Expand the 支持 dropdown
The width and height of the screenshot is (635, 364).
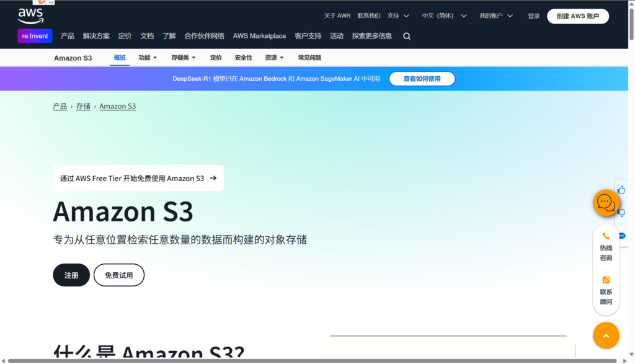(398, 16)
